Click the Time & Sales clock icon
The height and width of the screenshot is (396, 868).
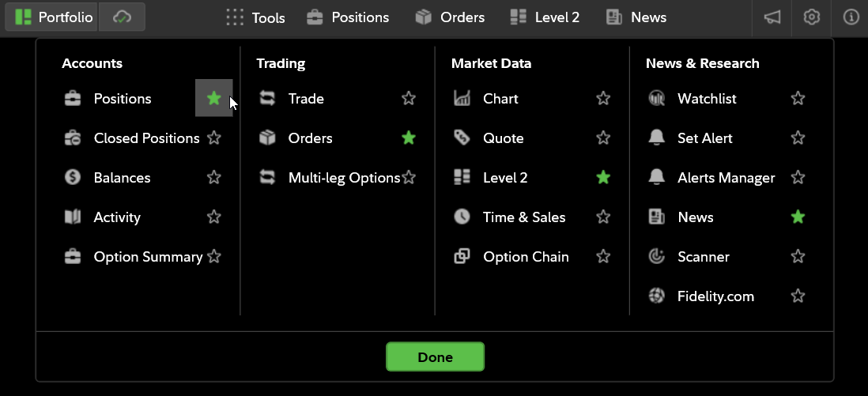[462, 217]
